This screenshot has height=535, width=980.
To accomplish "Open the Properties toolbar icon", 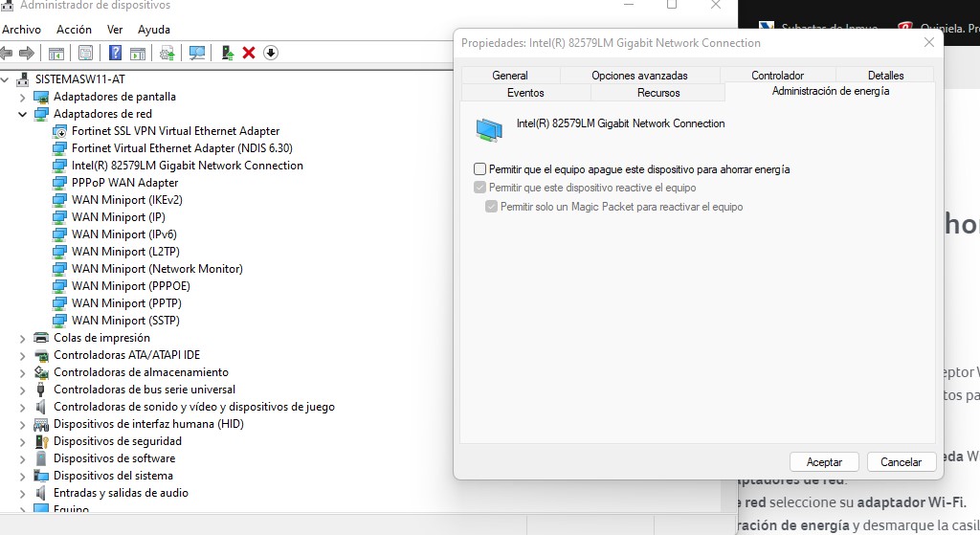I will tap(85, 54).
